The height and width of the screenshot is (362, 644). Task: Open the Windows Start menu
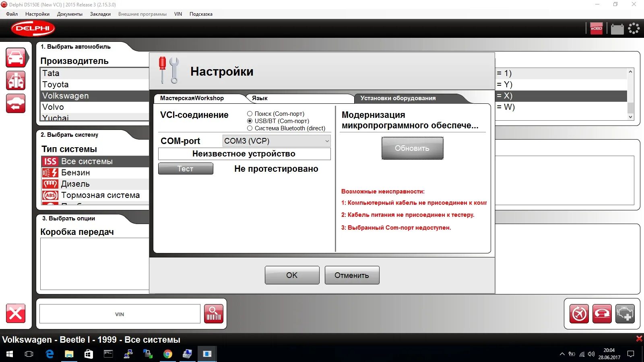coord(10,354)
